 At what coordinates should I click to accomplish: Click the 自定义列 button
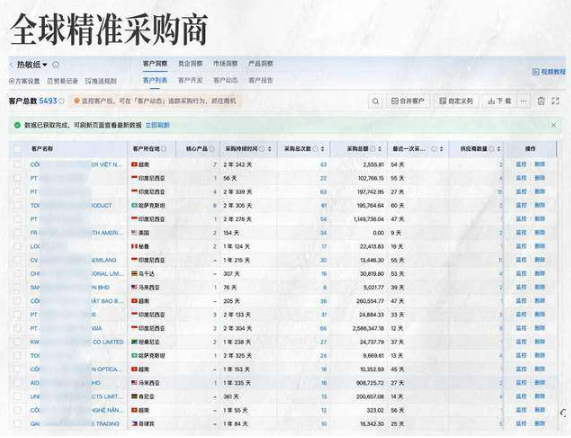point(456,101)
